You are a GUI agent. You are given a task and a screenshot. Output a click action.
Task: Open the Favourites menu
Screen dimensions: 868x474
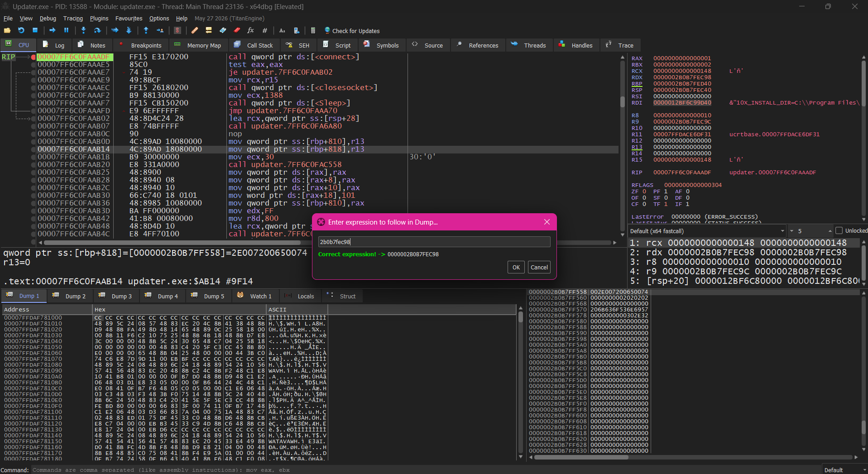(x=129, y=19)
